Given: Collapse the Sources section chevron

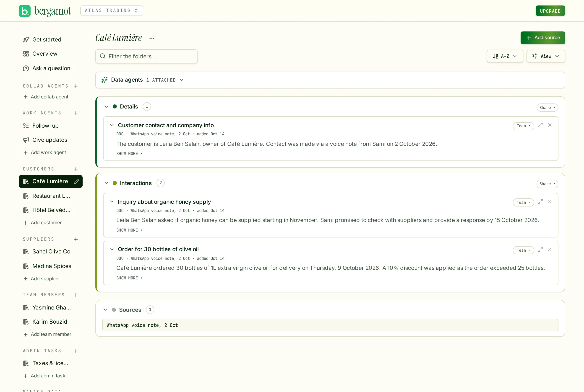Looking at the screenshot, I should [105, 310].
